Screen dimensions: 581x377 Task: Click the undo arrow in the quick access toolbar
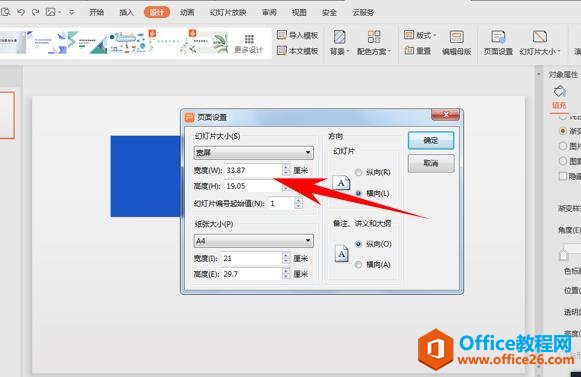pyautogui.click(x=21, y=12)
